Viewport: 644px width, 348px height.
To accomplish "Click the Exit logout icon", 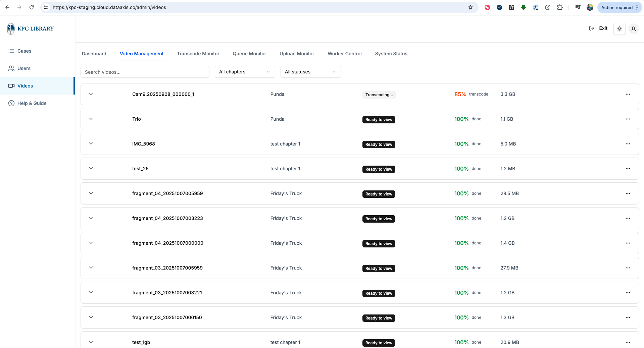I will click(x=592, y=28).
